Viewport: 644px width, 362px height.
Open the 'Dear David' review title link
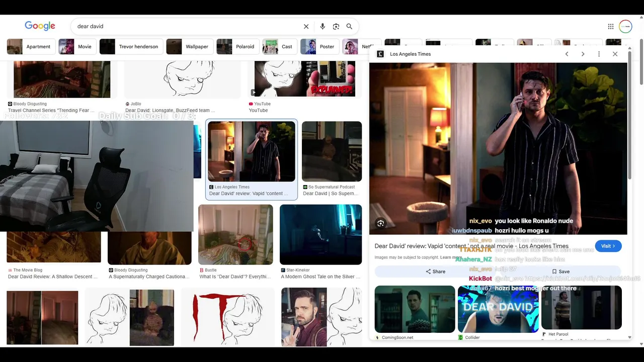[x=471, y=246]
